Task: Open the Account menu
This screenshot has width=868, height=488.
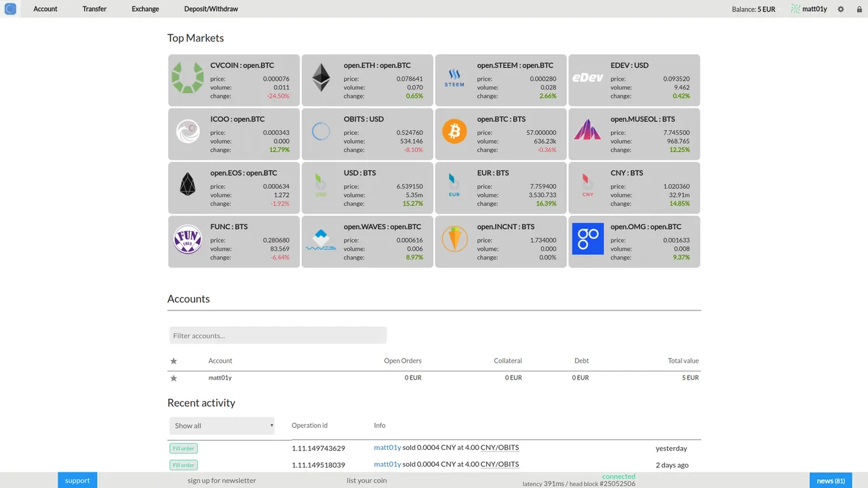Action: [45, 9]
